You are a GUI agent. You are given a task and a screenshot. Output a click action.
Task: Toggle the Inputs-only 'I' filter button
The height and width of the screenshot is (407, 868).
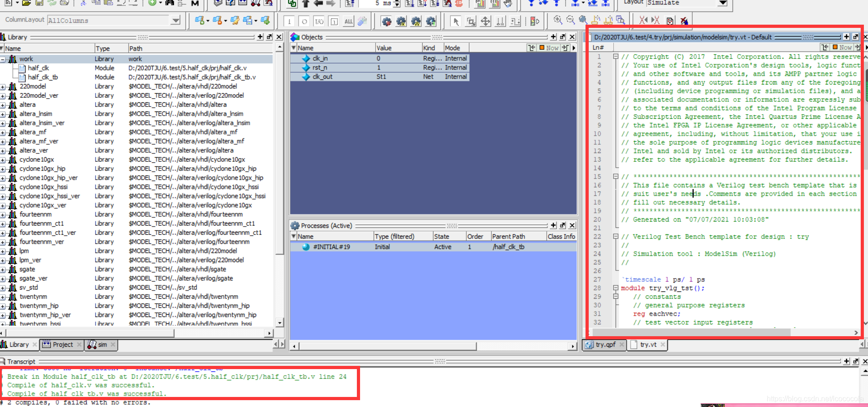point(289,21)
